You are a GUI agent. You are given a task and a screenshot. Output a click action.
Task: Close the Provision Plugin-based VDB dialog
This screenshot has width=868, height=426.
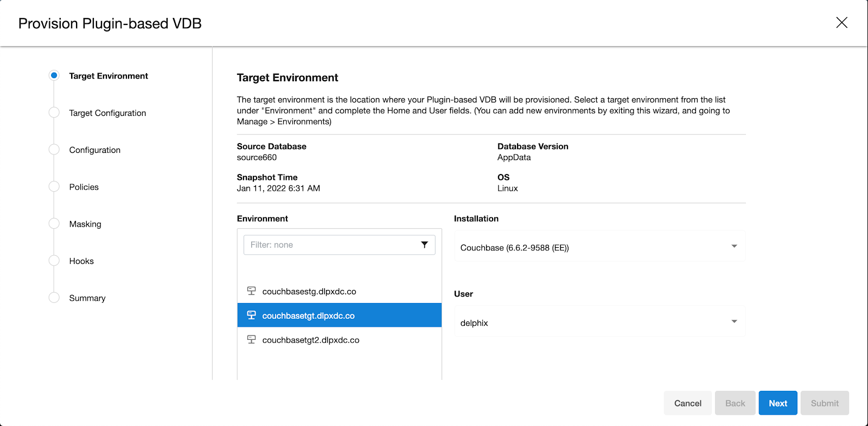[x=841, y=23]
